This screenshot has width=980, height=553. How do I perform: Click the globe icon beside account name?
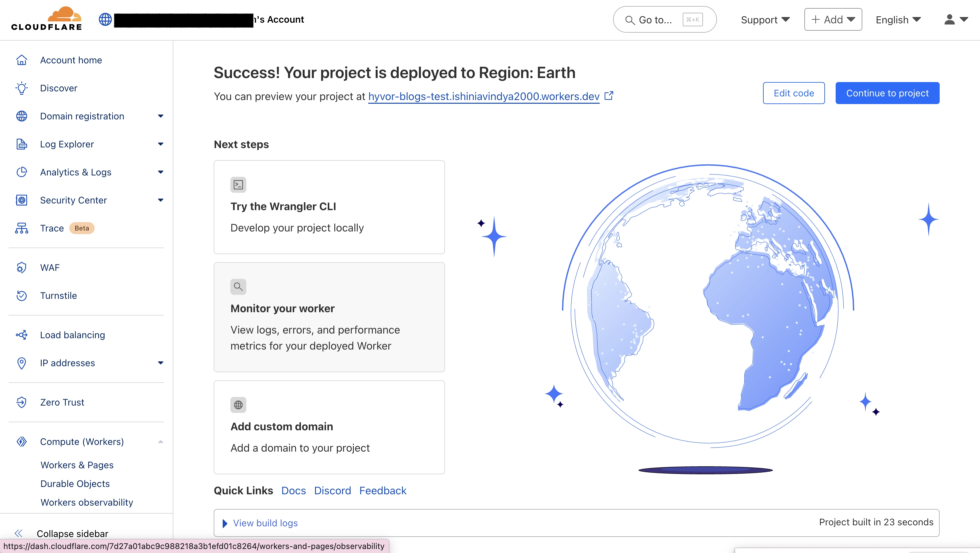coord(105,19)
